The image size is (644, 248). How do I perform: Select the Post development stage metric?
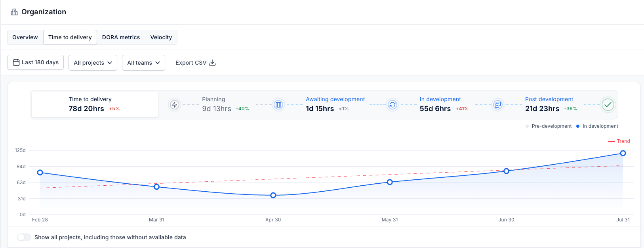click(x=551, y=104)
